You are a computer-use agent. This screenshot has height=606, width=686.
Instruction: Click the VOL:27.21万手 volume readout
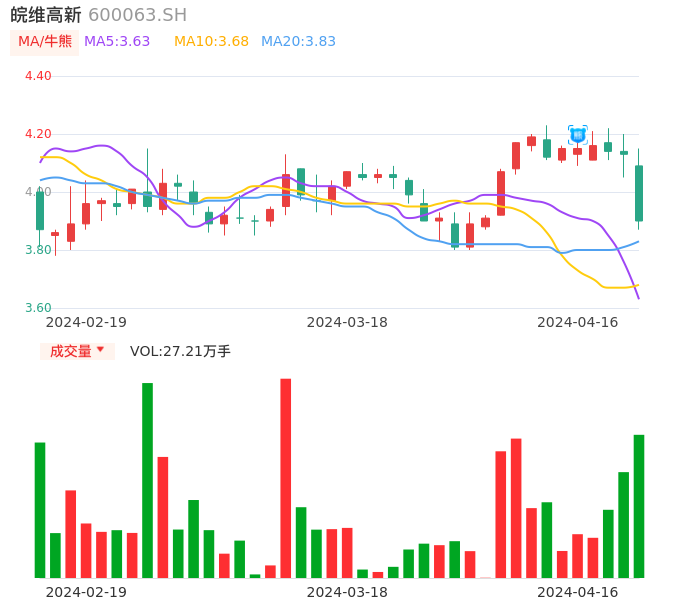pyautogui.click(x=180, y=351)
